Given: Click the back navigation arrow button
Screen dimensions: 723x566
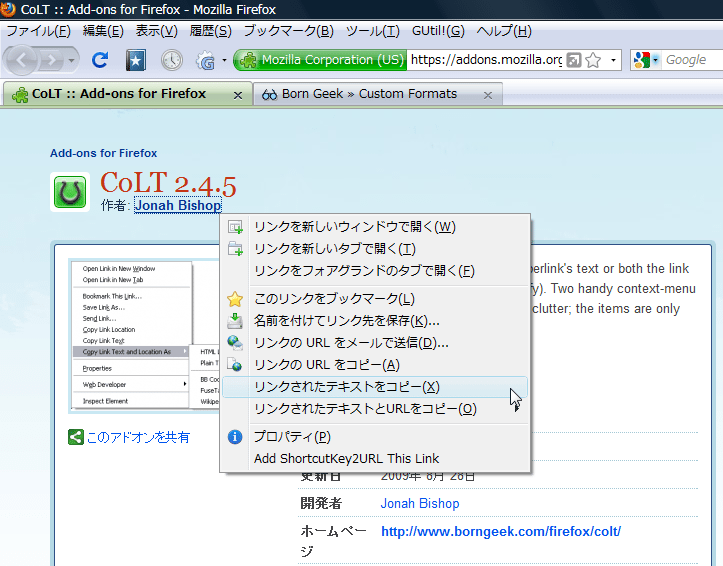Looking at the screenshot, I should point(20,60).
